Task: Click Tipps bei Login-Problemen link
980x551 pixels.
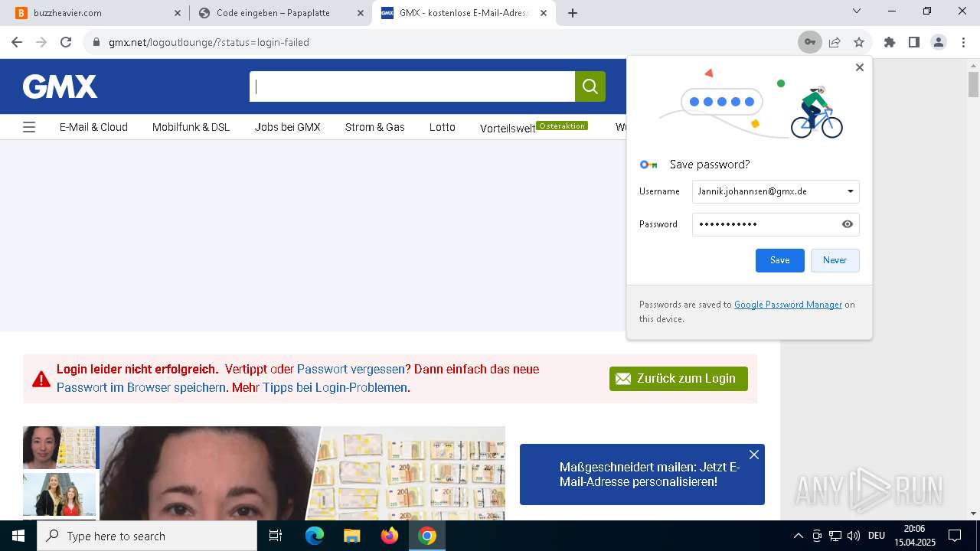Action: point(335,387)
